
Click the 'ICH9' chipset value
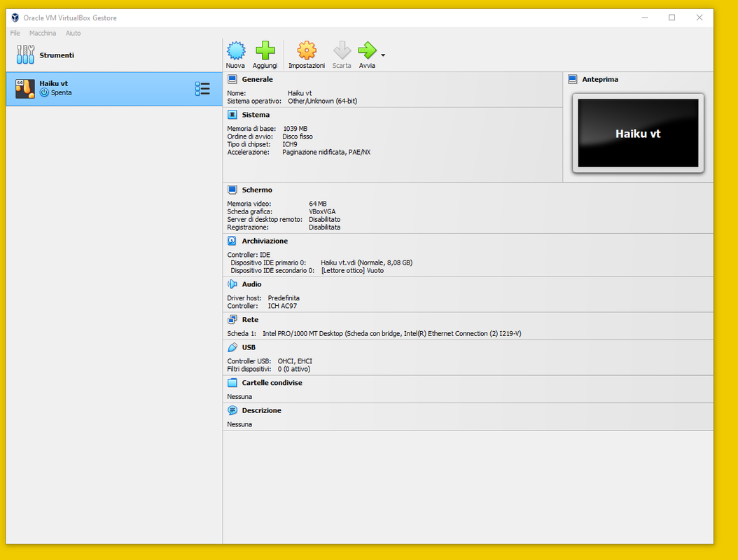pyautogui.click(x=290, y=144)
